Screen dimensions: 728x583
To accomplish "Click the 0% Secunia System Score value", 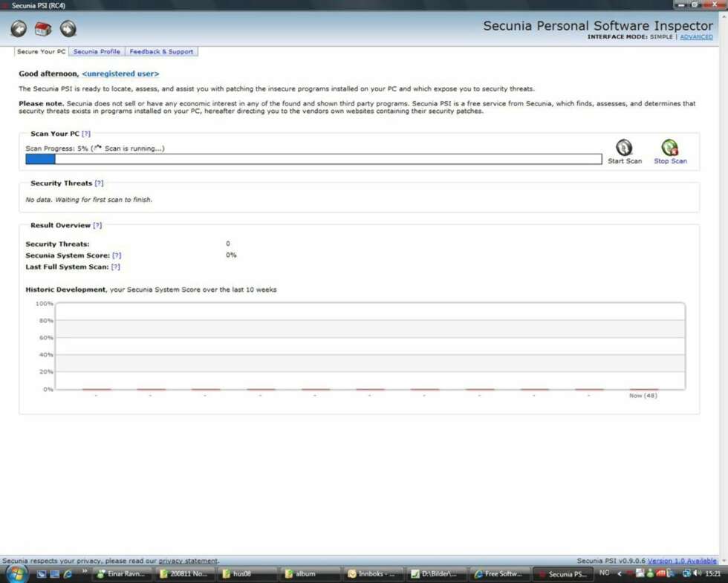I will [231, 255].
